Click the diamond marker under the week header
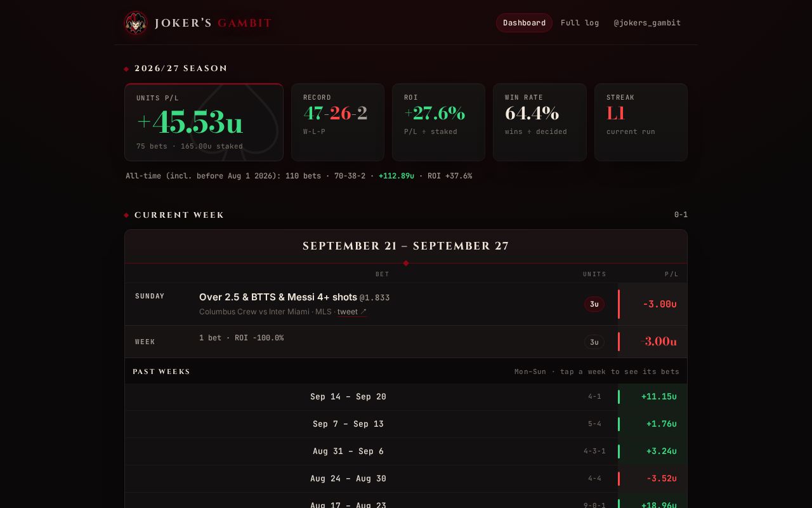 tap(406, 263)
